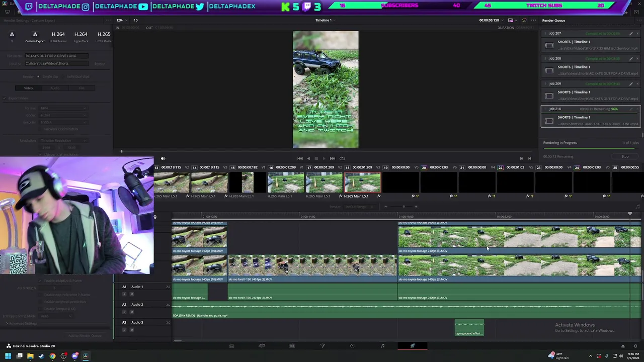Open project settings gear icon
This screenshot has height=362, width=644.
pos(635,346)
